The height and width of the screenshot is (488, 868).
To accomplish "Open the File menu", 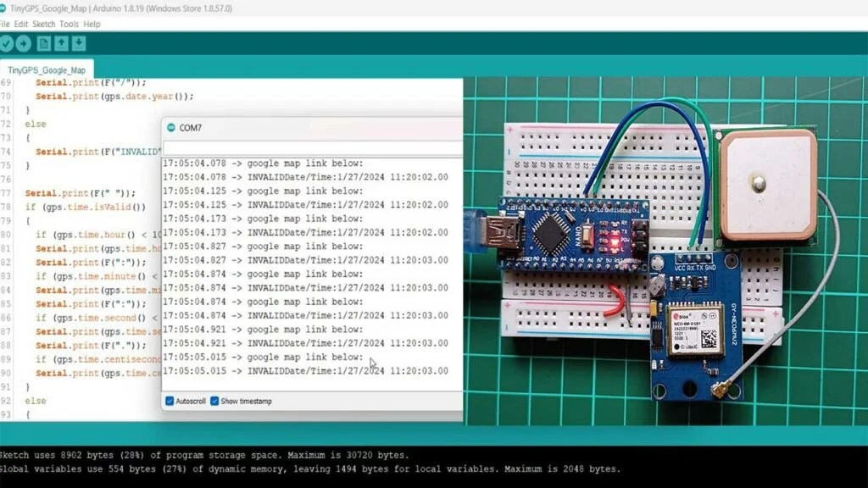I will pos(7,24).
